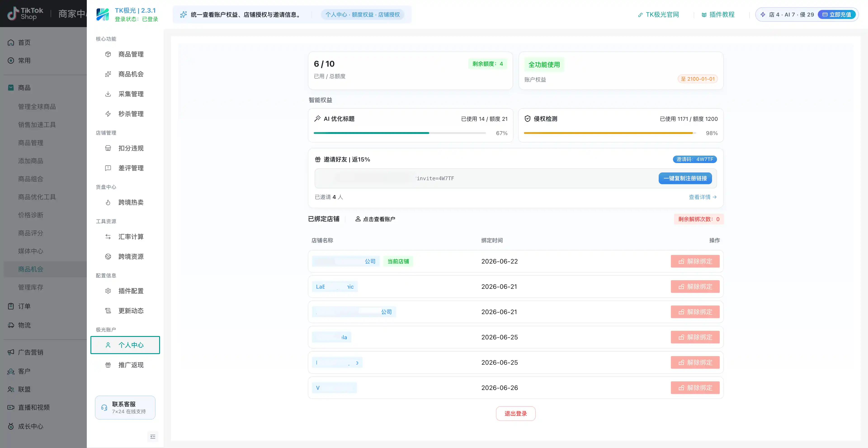The width and height of the screenshot is (868, 448).
Task: Click the 邀请码: 4W7TF badge
Action: click(x=695, y=159)
